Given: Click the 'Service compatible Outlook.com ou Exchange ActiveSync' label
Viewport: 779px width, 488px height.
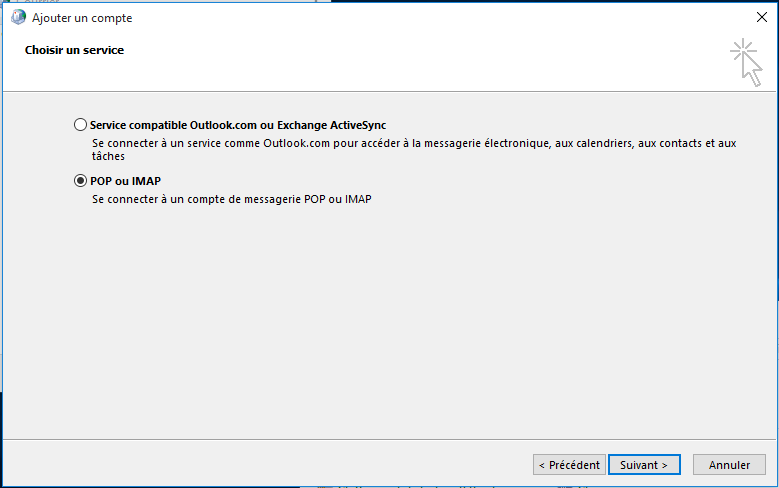Looking at the screenshot, I should [x=237, y=125].
